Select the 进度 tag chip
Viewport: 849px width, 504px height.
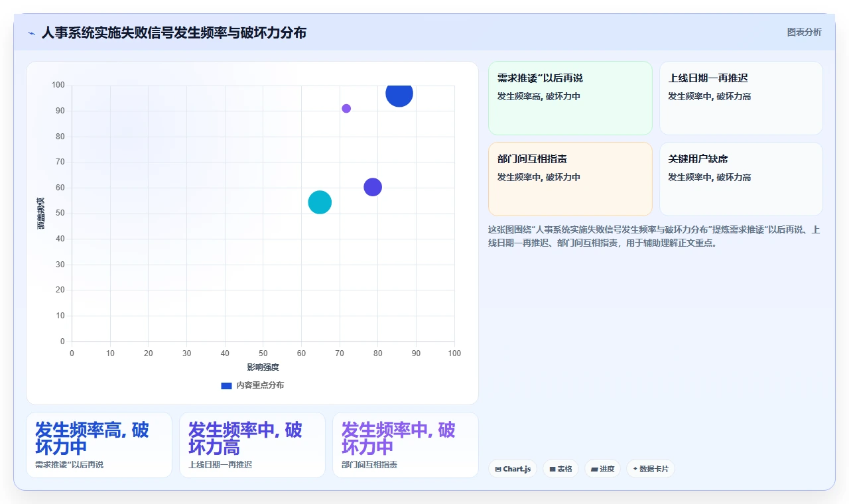pyautogui.click(x=602, y=469)
